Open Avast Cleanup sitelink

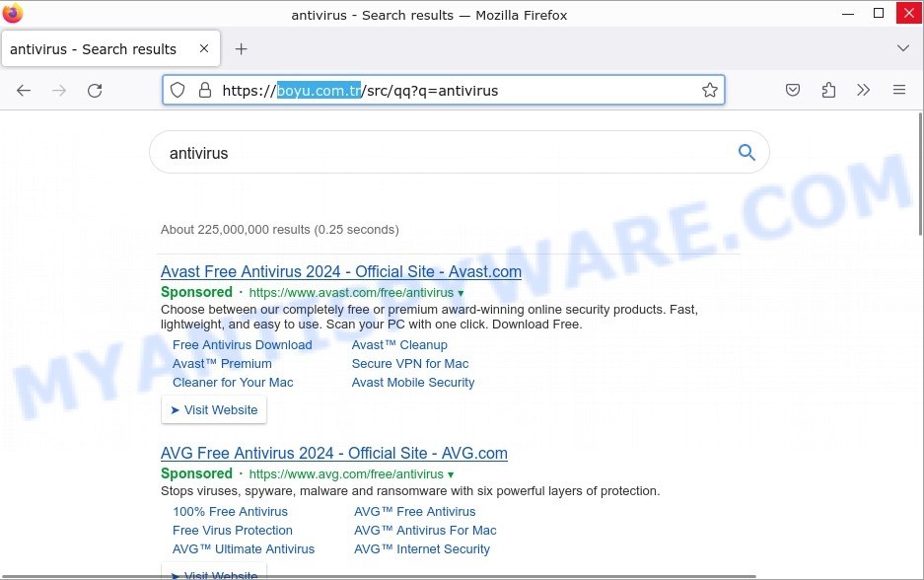point(399,345)
